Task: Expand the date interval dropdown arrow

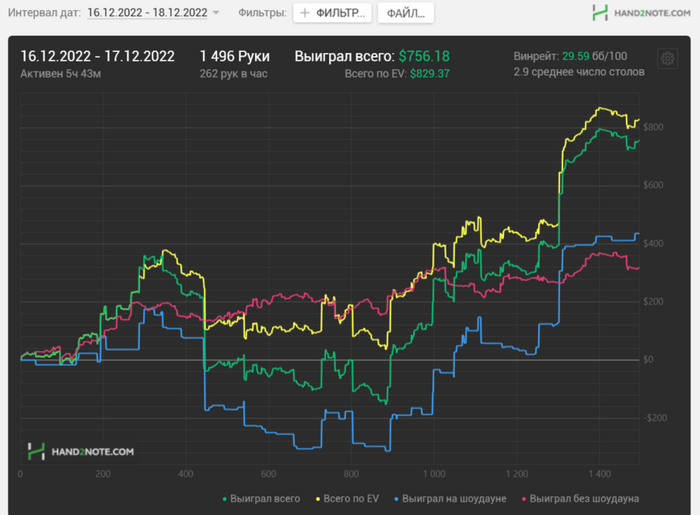Action: (216, 13)
